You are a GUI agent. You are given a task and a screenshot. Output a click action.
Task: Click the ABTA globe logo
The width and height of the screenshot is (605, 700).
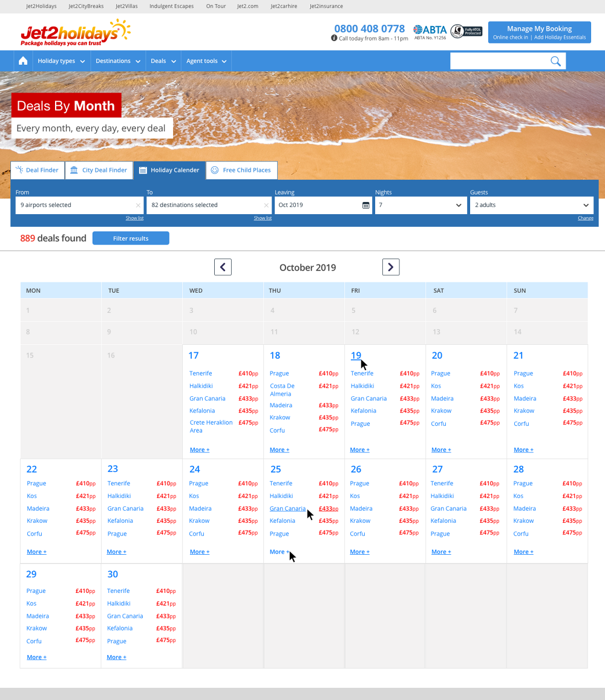[x=416, y=29]
